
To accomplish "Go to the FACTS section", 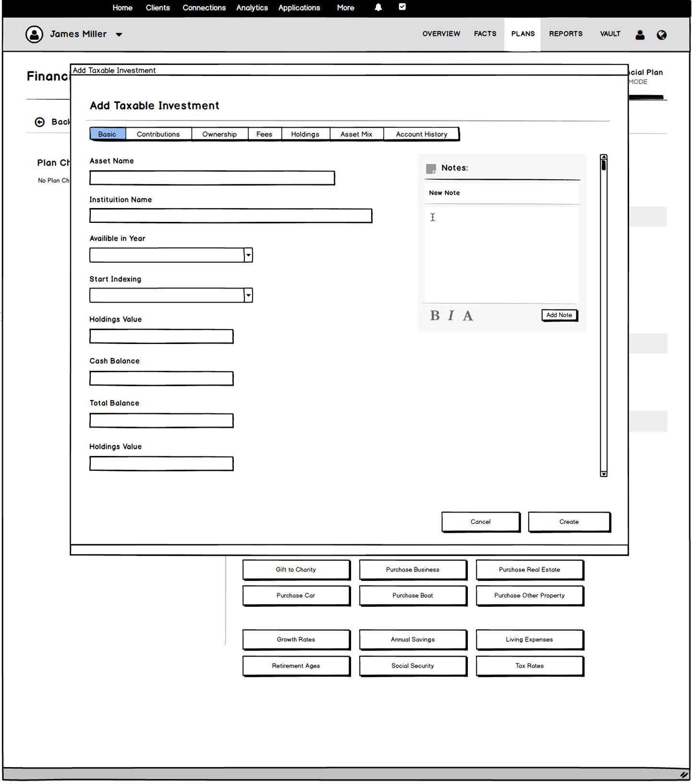I will [x=485, y=34].
